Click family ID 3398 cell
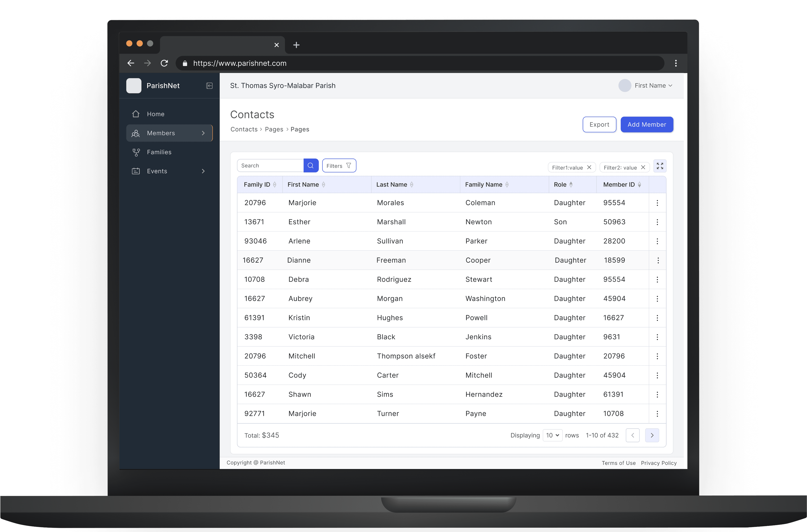The width and height of the screenshot is (807, 532). tap(253, 337)
